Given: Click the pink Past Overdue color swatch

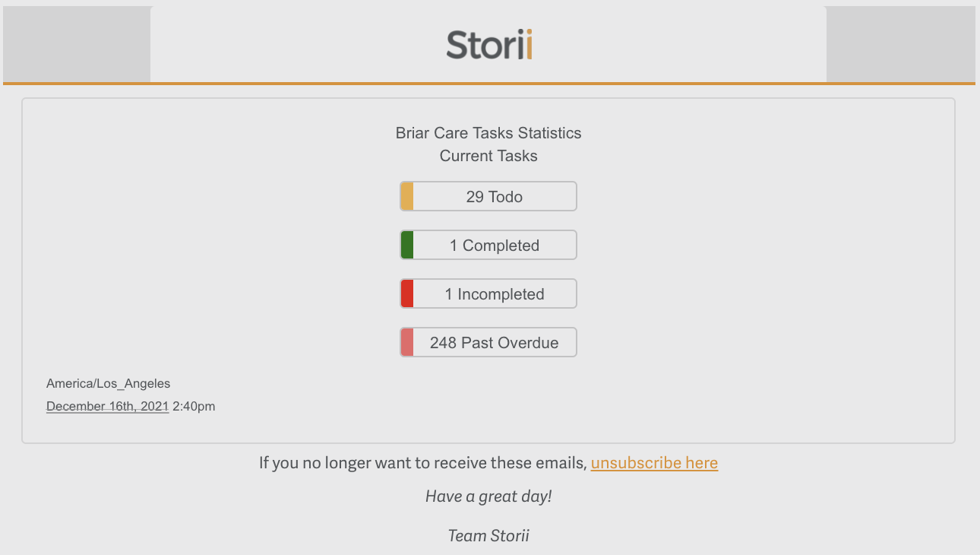Looking at the screenshot, I should (407, 342).
